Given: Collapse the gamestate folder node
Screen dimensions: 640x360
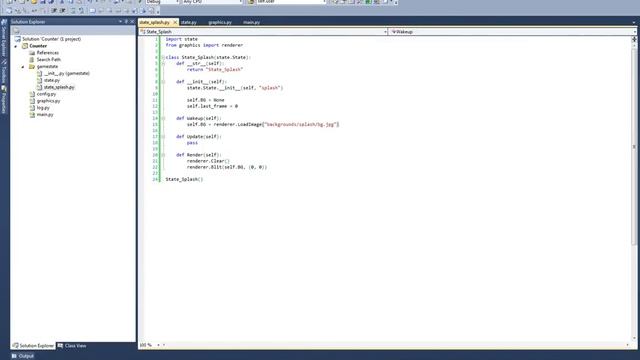Looking at the screenshot, I should click(x=23, y=67).
